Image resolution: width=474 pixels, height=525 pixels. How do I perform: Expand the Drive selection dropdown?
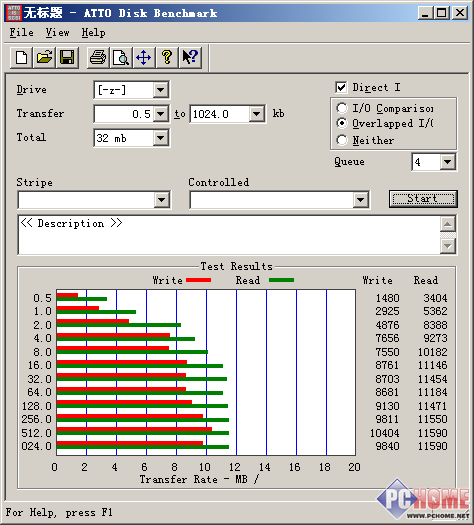coord(160,90)
